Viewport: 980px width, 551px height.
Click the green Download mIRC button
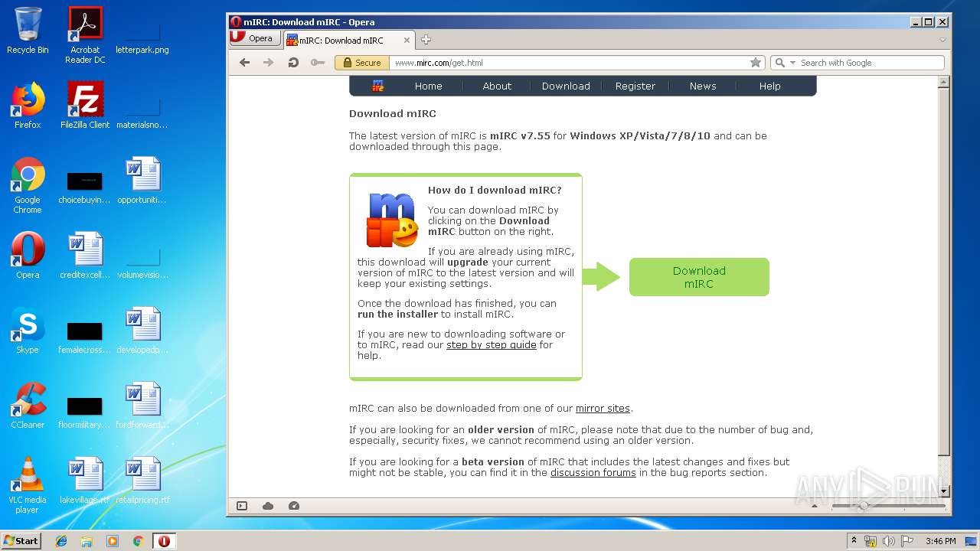click(x=699, y=277)
